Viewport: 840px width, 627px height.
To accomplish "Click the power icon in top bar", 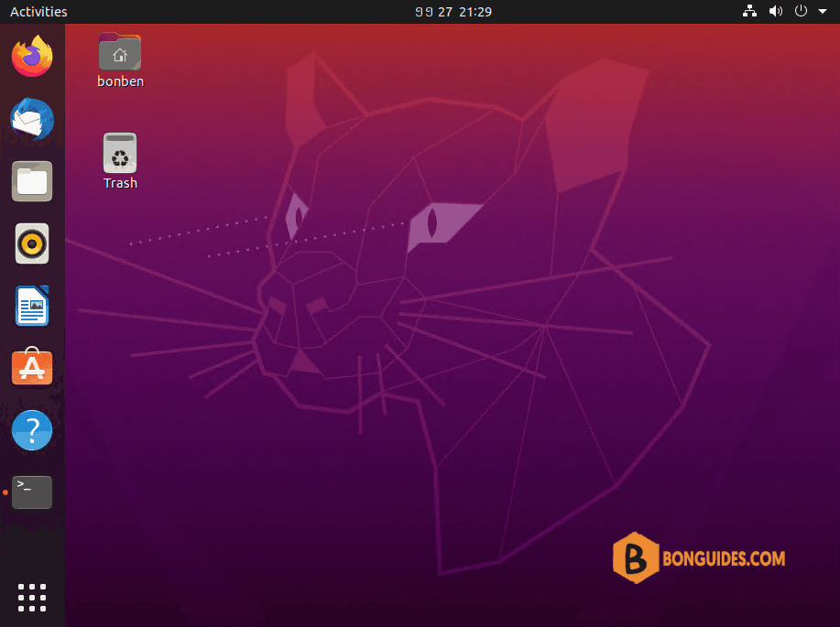I will pyautogui.click(x=801, y=11).
